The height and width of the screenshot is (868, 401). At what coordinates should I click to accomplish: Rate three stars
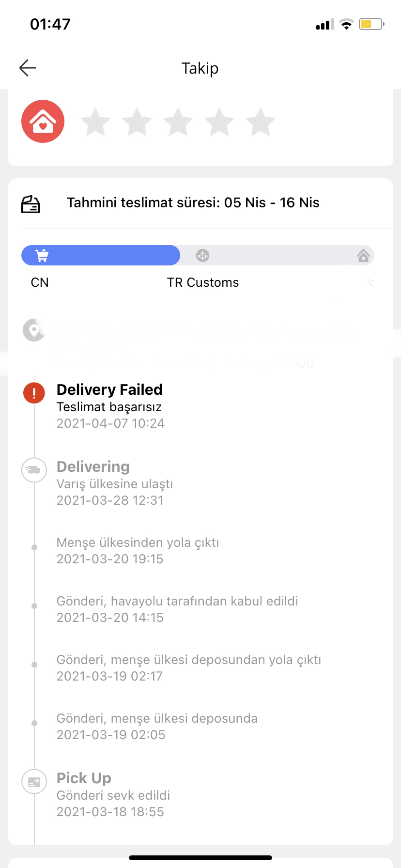tap(178, 122)
